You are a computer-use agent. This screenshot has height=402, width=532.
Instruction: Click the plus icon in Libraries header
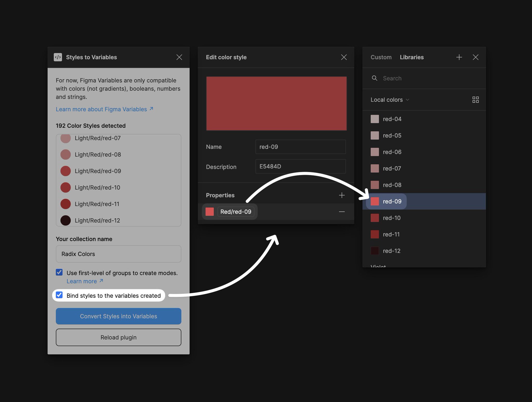(459, 57)
